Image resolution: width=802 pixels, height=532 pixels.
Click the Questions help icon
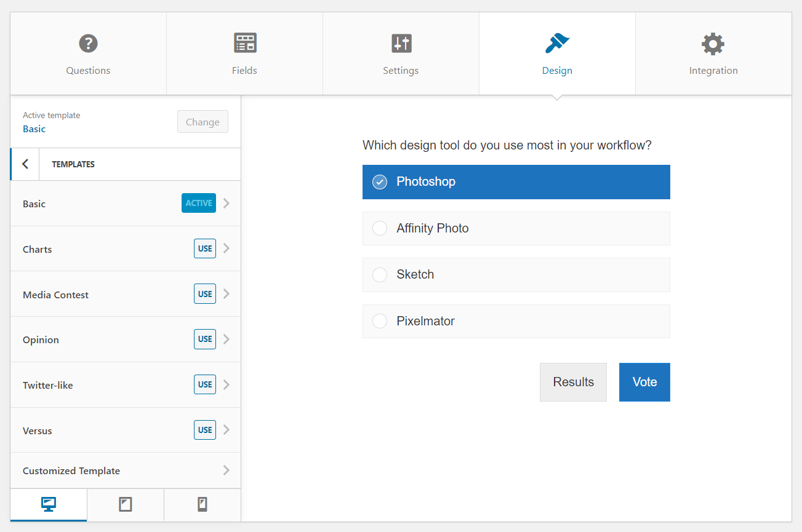click(x=87, y=43)
